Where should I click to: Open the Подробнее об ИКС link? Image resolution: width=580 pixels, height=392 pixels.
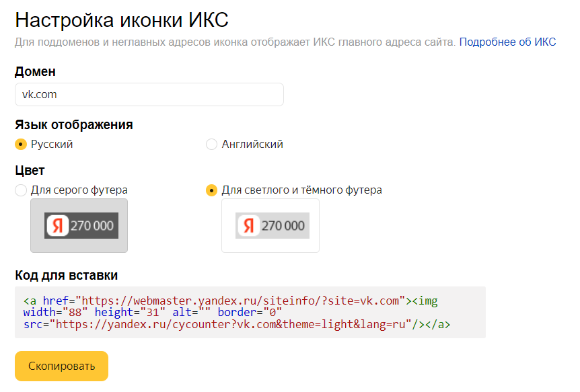click(507, 42)
